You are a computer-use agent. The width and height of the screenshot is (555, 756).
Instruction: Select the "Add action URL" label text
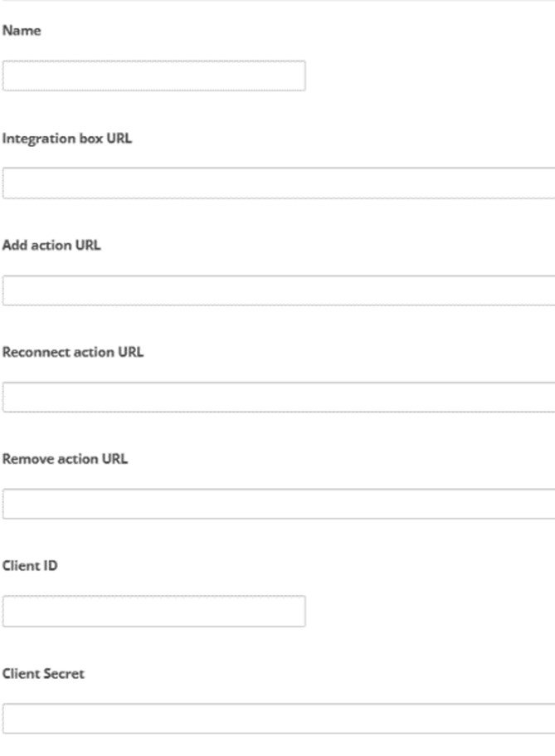(51, 246)
